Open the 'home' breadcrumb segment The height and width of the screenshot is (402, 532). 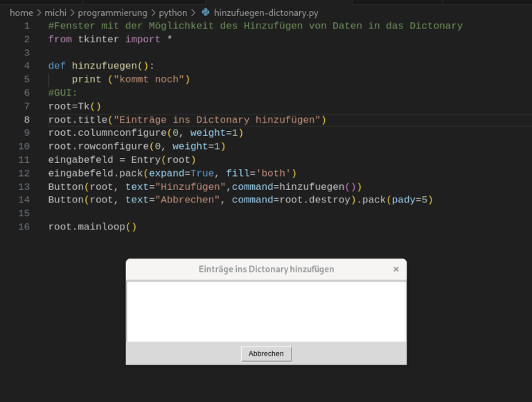(21, 13)
